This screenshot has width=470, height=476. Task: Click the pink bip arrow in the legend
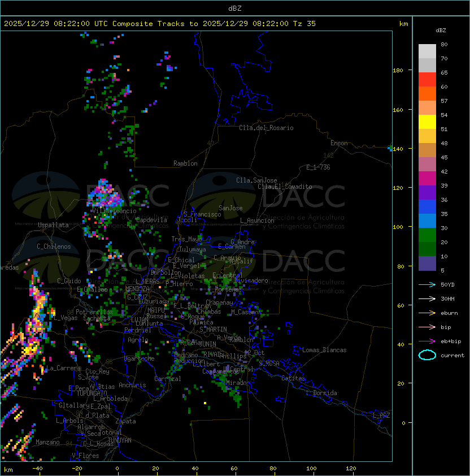[427, 327]
